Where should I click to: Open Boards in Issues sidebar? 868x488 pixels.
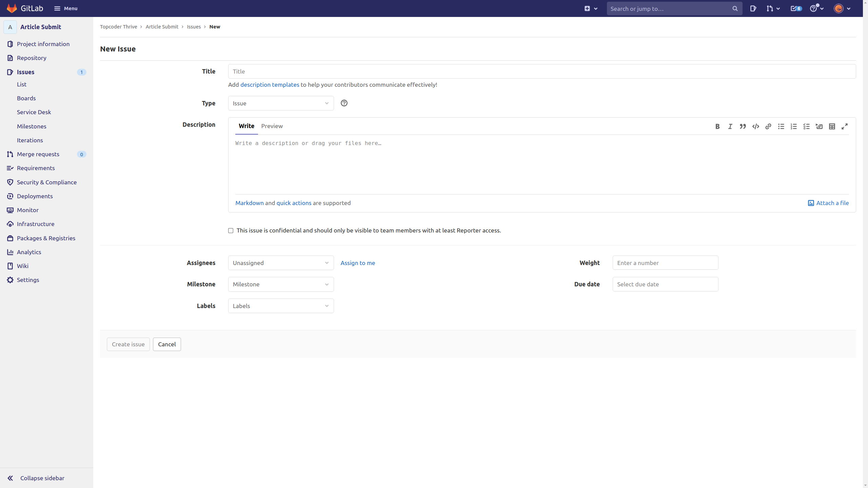pyautogui.click(x=26, y=98)
